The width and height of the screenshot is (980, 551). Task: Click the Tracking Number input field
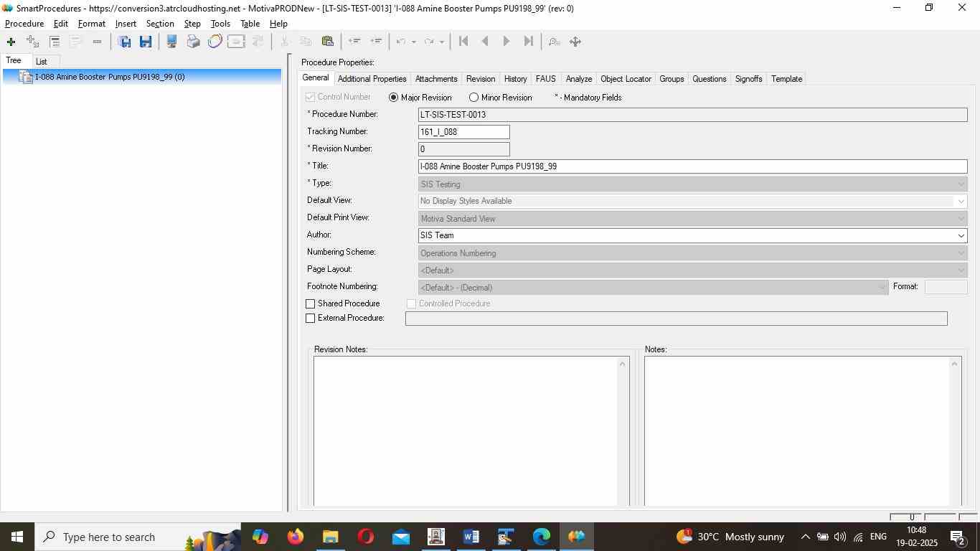pos(464,132)
